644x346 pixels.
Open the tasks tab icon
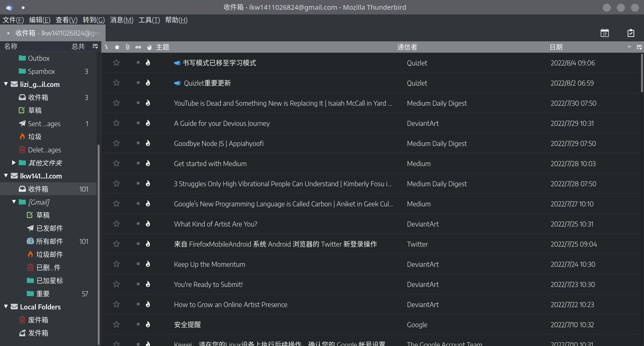click(631, 33)
